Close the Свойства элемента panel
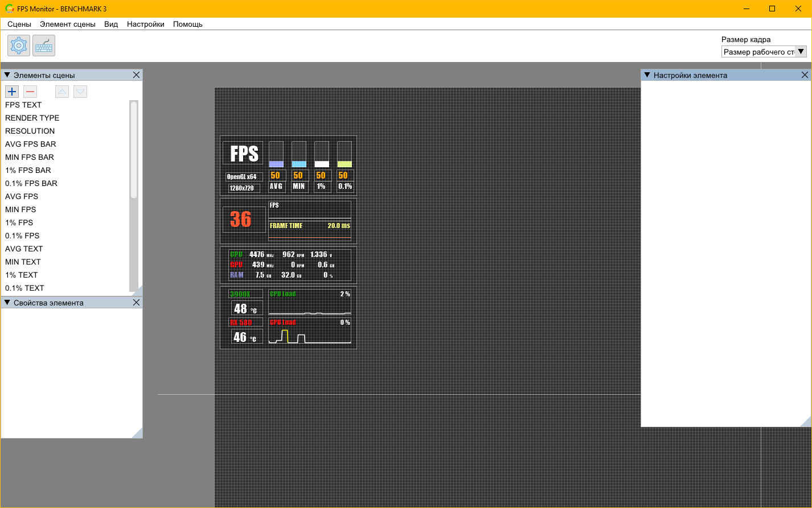The height and width of the screenshot is (508, 812). (136, 303)
